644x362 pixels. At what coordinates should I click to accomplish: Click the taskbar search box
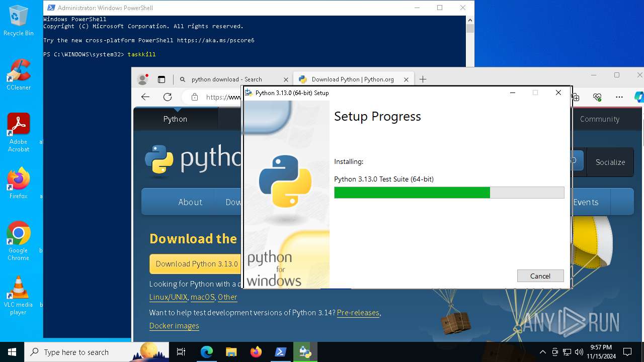tap(97, 352)
